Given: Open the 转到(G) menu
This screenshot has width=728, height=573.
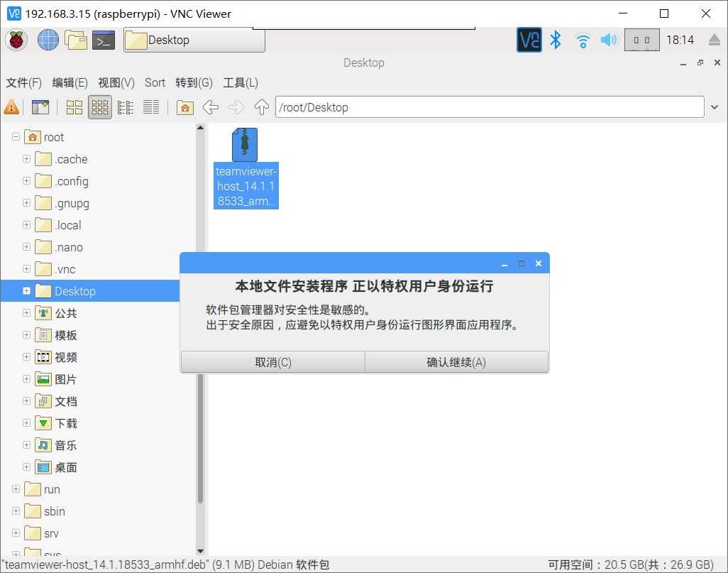Looking at the screenshot, I should click(x=194, y=83).
